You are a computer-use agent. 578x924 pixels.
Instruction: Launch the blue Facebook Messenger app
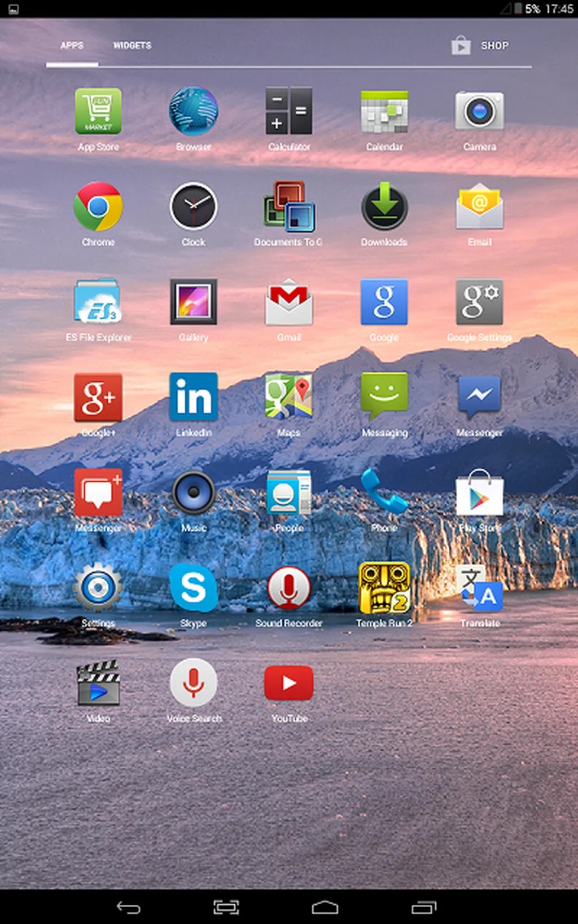coord(480,398)
